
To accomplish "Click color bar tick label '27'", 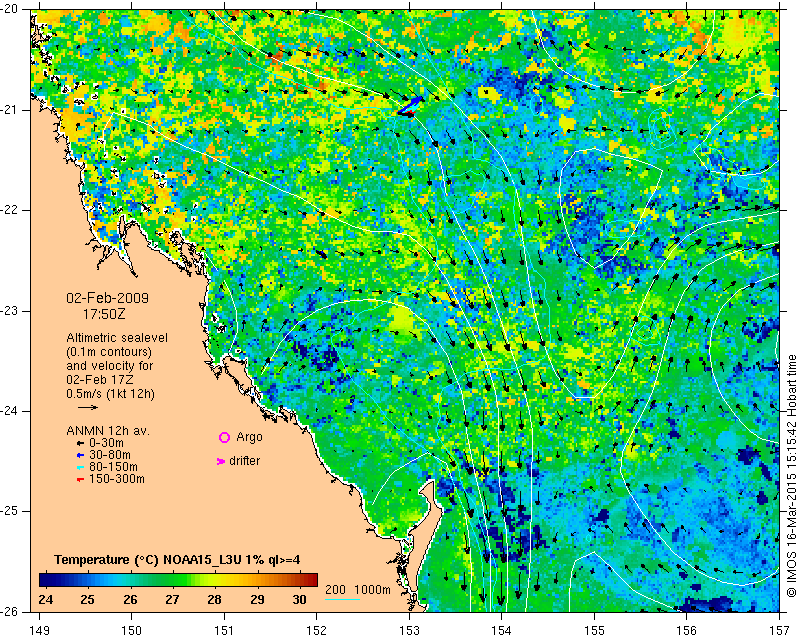I will [172, 599].
